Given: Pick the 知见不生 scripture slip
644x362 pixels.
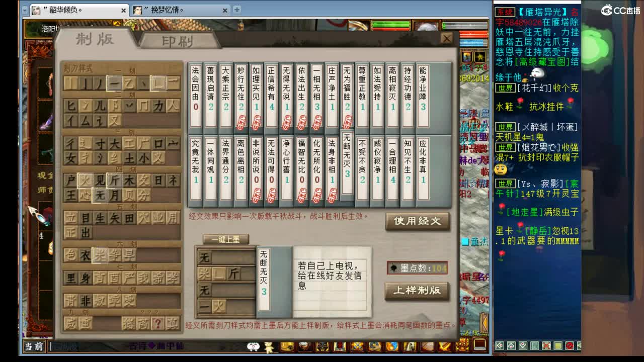Looking at the screenshot, I should [x=408, y=168].
